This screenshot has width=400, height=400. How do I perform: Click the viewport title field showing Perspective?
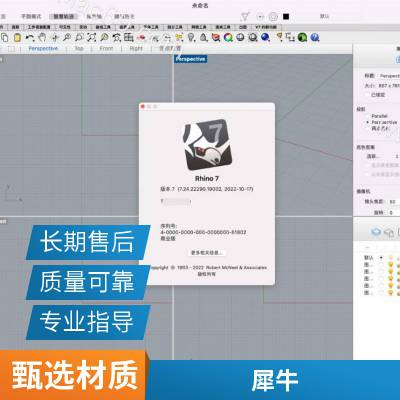389,76
